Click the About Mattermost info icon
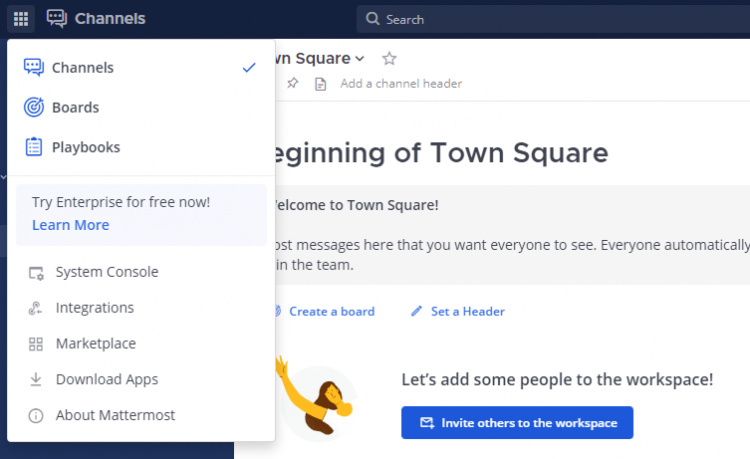The height and width of the screenshot is (459, 750). click(x=36, y=415)
